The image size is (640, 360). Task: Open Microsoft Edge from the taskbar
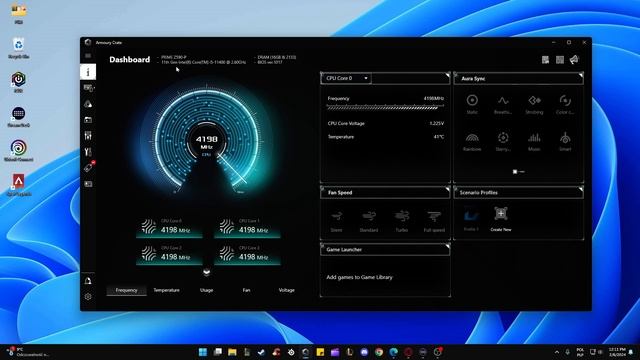(393, 352)
